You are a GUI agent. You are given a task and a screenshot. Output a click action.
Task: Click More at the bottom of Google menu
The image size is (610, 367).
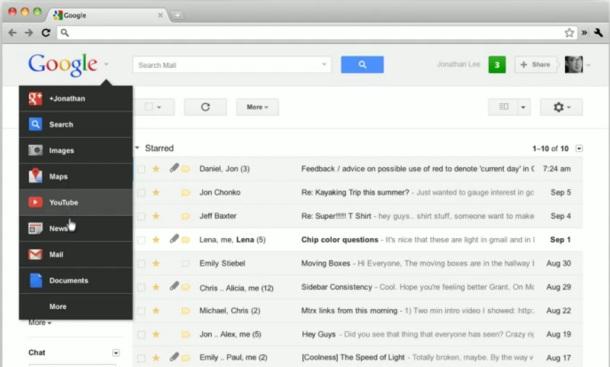click(x=76, y=307)
